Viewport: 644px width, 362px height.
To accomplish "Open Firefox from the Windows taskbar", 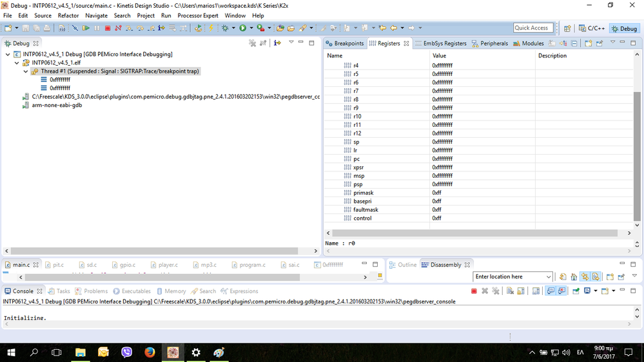I will [x=150, y=352].
